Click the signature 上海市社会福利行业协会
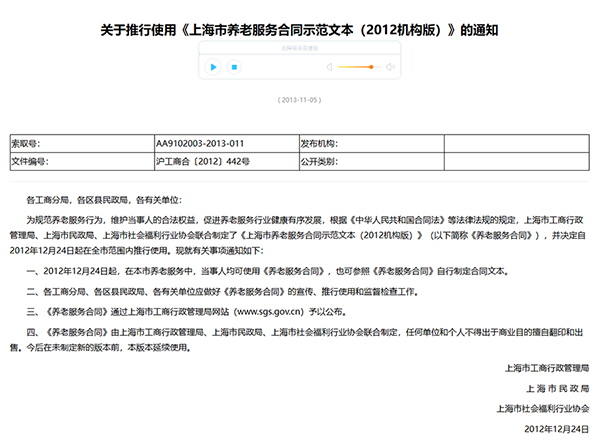 (x=543, y=409)
